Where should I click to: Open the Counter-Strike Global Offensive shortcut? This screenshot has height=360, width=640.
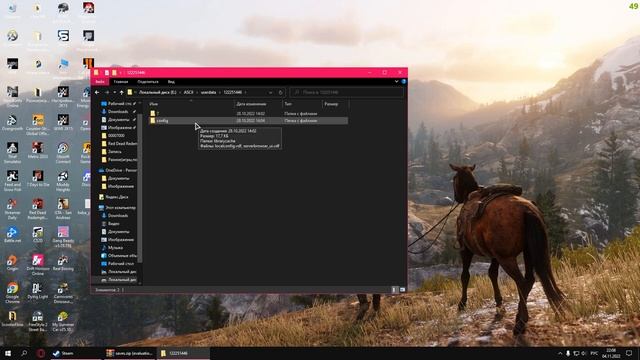[38, 124]
